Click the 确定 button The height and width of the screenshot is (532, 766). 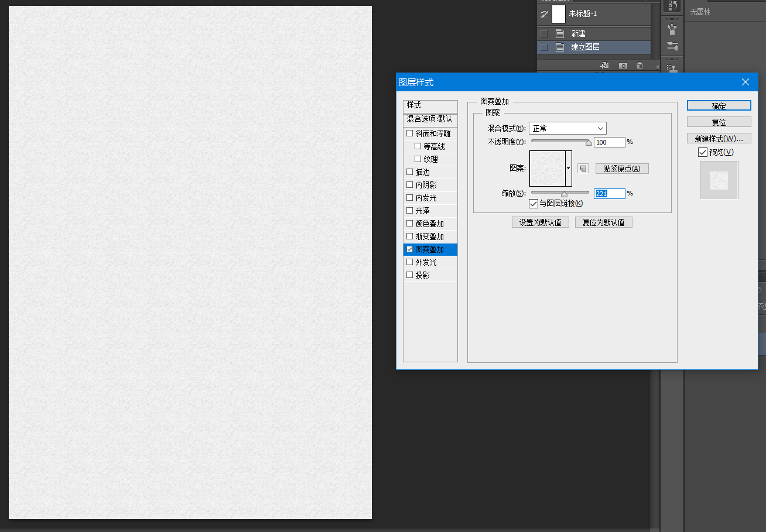click(719, 106)
